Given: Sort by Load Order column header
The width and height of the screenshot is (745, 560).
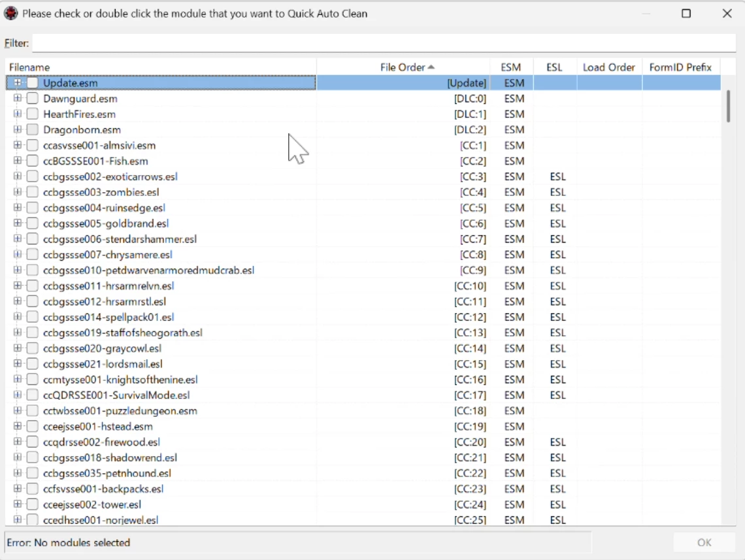Looking at the screenshot, I should [x=609, y=67].
